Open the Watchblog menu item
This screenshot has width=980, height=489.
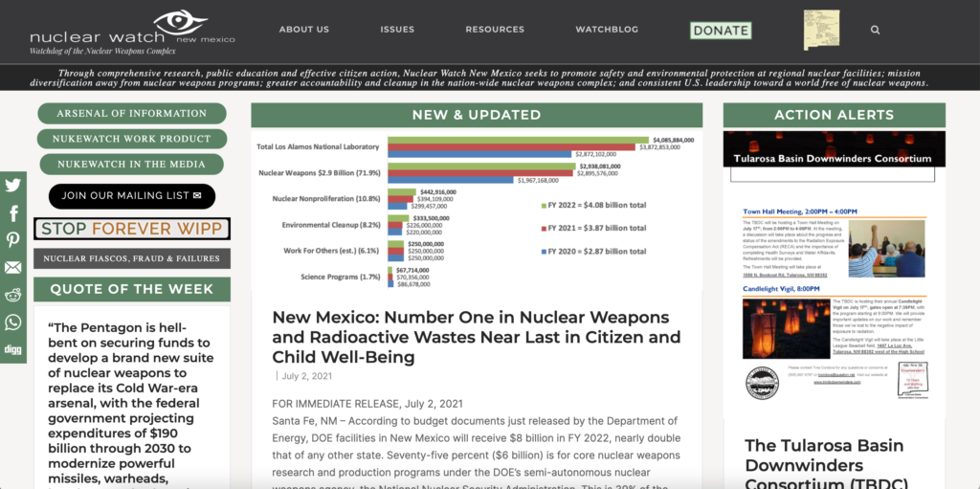607,30
